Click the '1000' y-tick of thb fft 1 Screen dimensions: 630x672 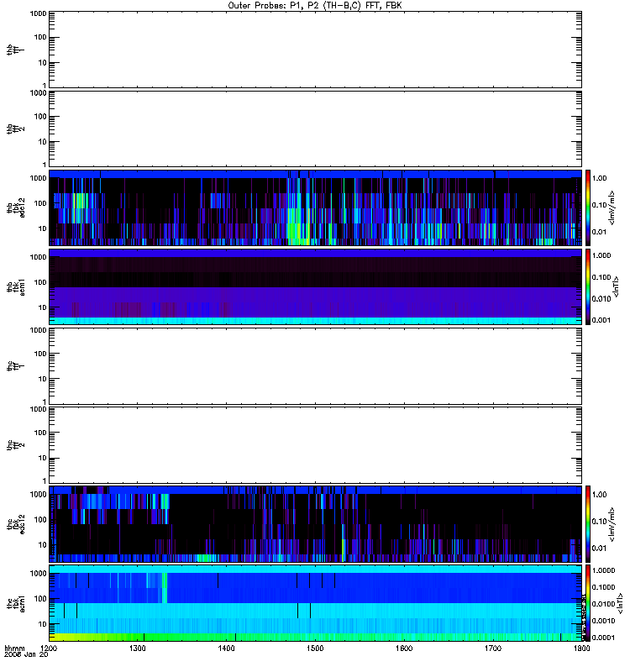(38, 13)
